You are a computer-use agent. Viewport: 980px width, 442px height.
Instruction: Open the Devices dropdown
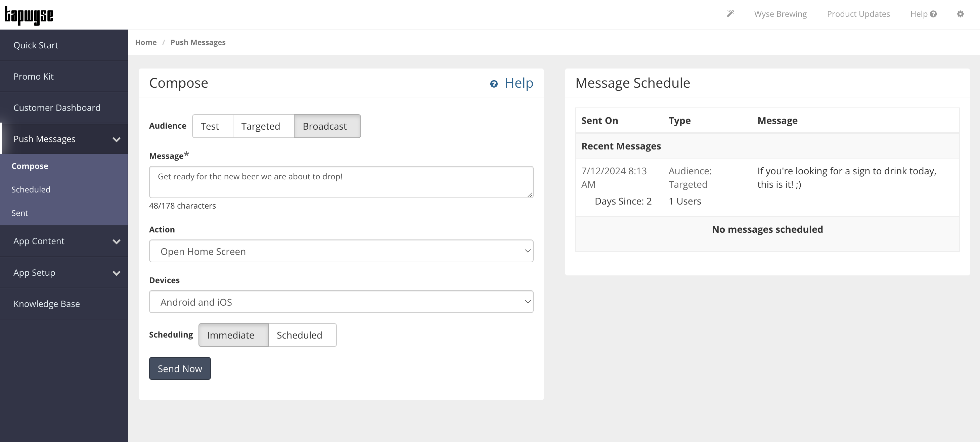pos(341,302)
